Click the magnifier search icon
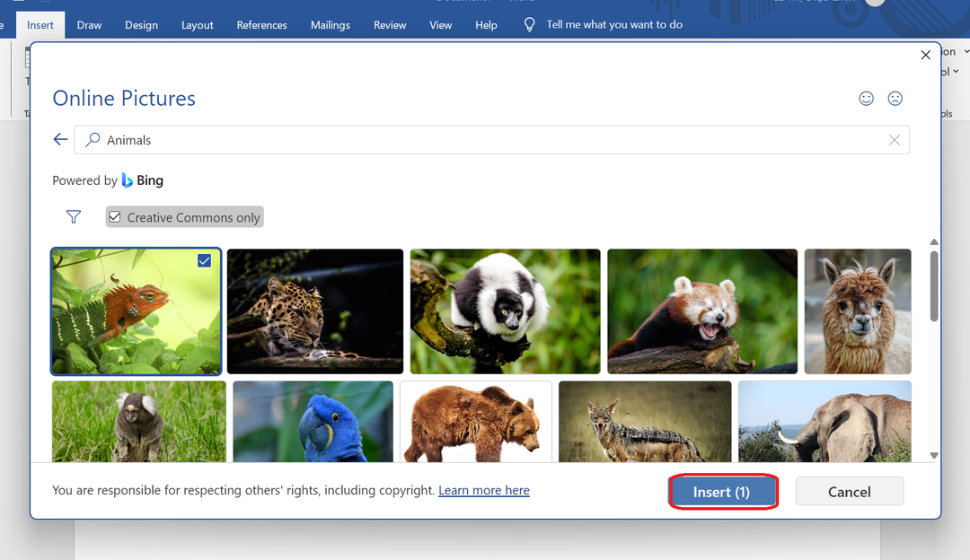Viewport: 970px width, 560px height. pyautogui.click(x=93, y=140)
